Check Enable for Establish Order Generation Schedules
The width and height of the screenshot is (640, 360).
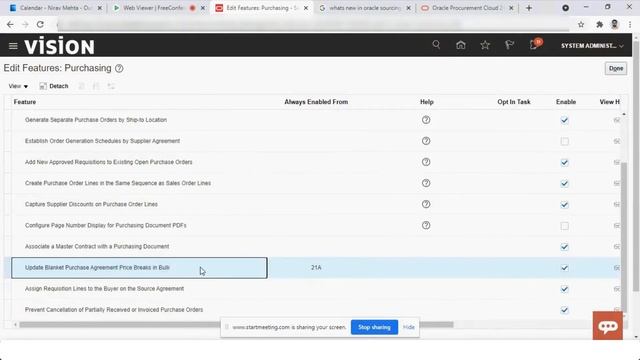click(564, 141)
